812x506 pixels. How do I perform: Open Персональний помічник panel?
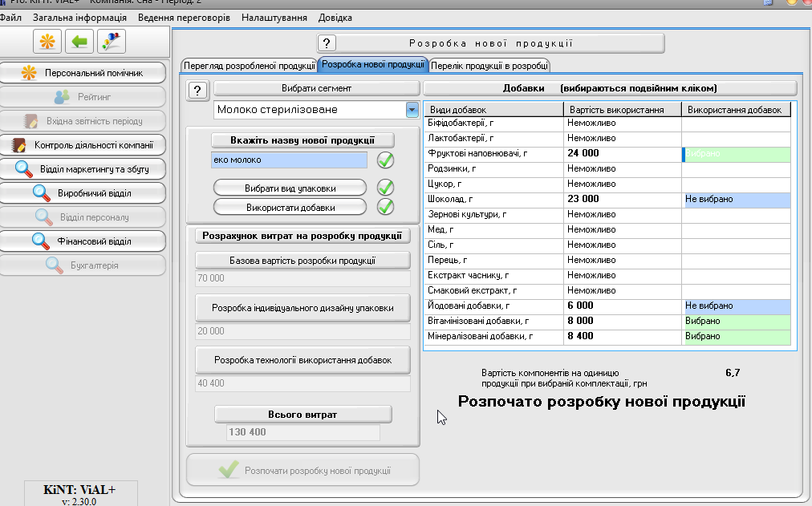[x=83, y=73]
